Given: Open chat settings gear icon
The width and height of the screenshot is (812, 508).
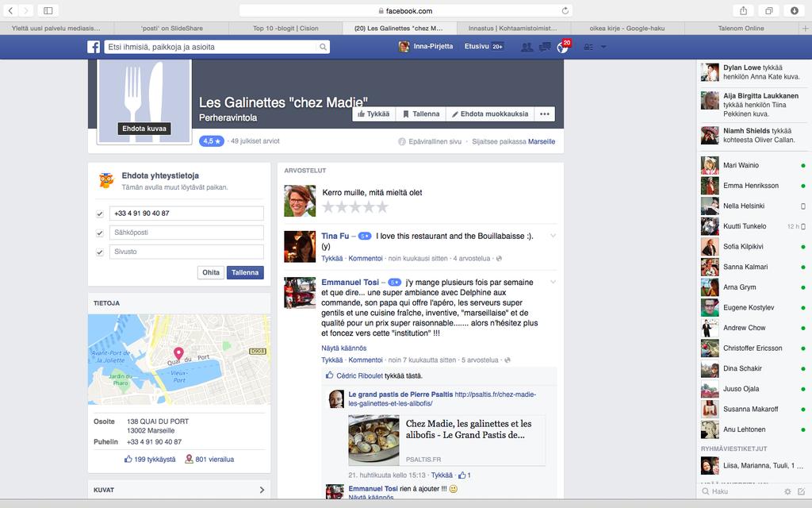Looking at the screenshot, I should point(787,491).
